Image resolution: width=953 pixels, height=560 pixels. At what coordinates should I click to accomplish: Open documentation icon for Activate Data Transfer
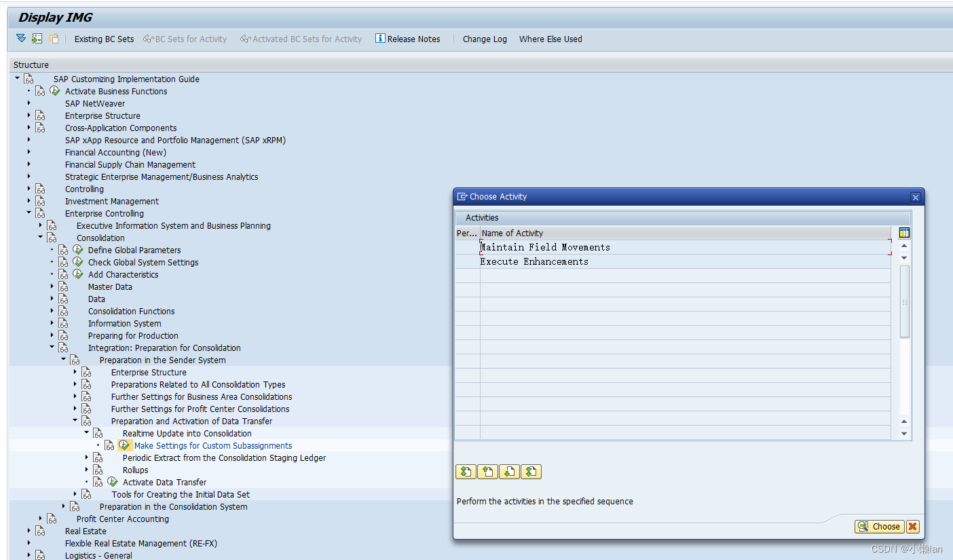pyautogui.click(x=98, y=482)
